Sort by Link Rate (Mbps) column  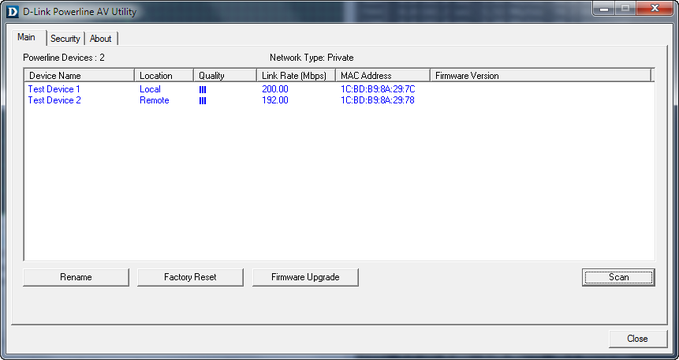pos(296,76)
